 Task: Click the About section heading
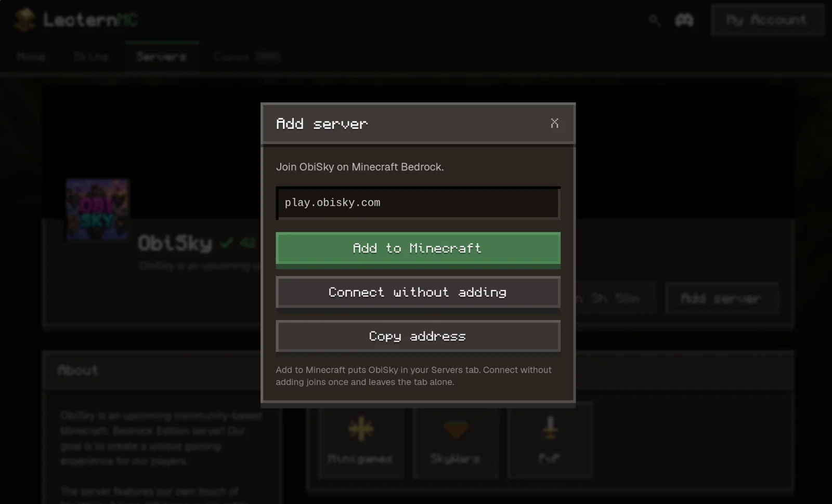pyautogui.click(x=78, y=370)
